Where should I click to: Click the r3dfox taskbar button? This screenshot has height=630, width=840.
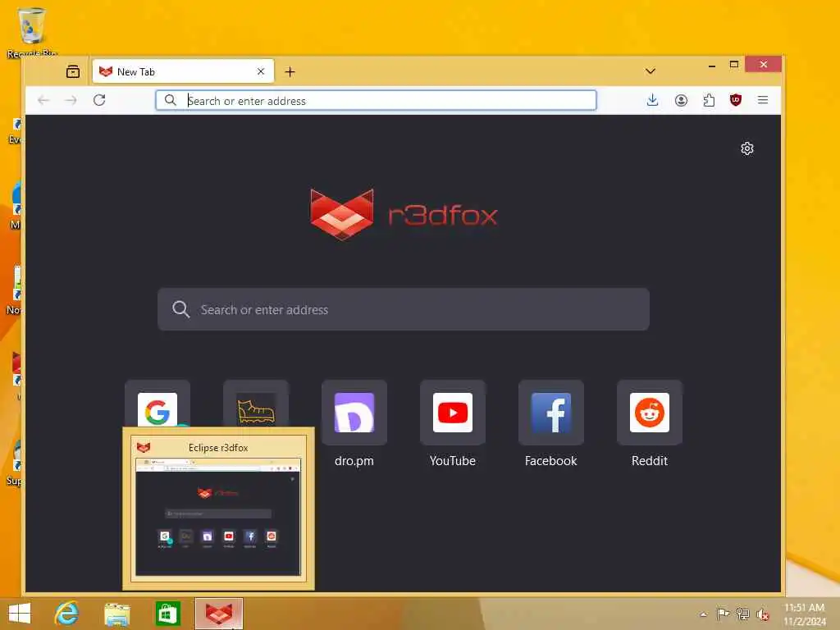(x=218, y=614)
